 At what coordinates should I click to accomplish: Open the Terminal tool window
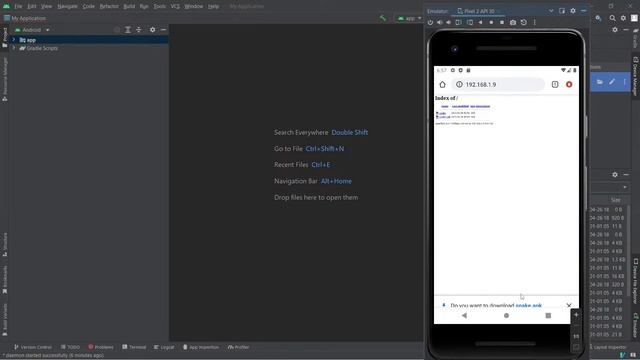click(134, 347)
